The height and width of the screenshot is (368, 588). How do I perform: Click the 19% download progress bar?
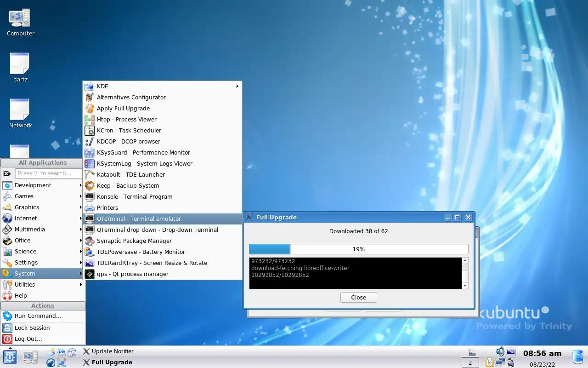click(358, 249)
